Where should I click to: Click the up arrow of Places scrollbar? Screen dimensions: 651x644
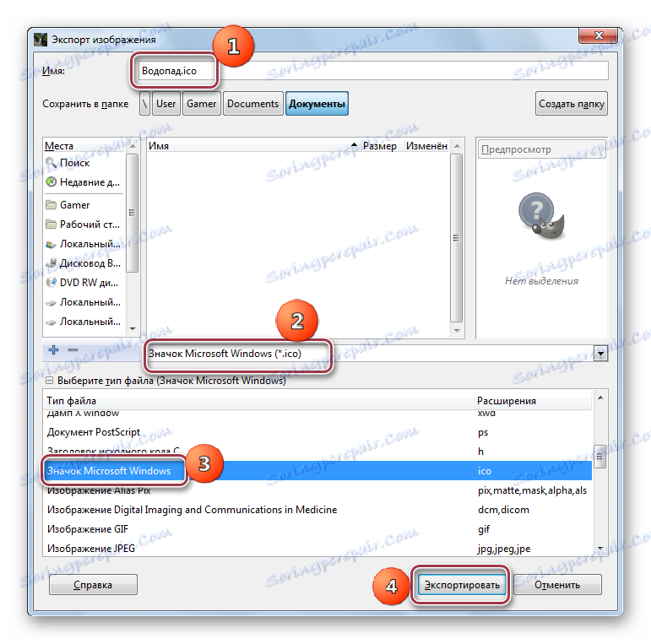(133, 146)
